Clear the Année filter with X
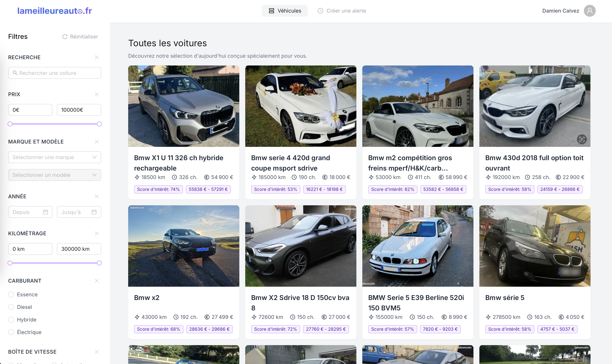Screen dimensions: 612x364 97,196
